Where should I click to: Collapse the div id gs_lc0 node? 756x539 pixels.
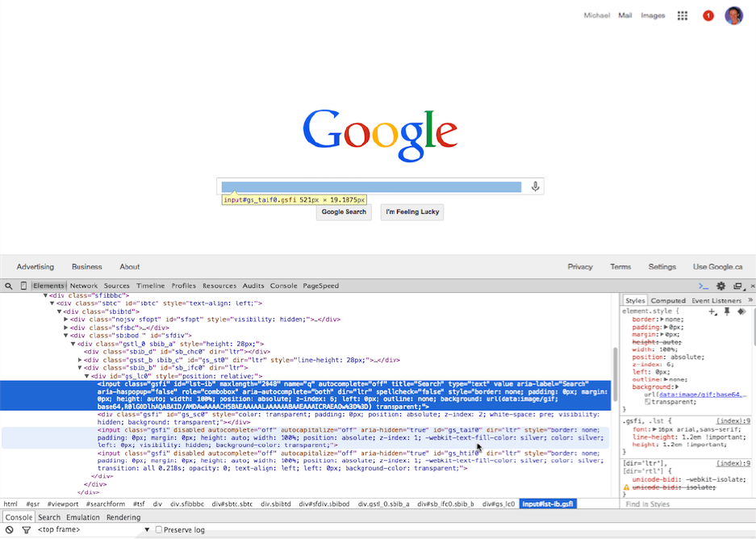[87, 376]
